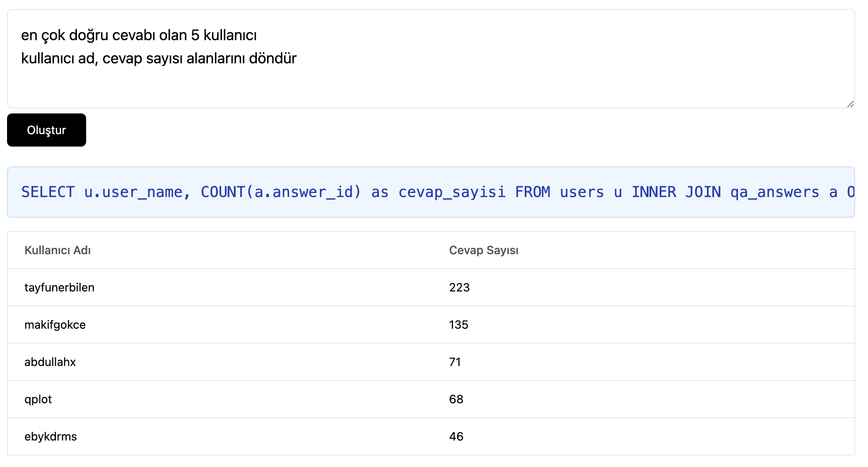Click the first prompt line about 5 kullanıcı

(139, 35)
